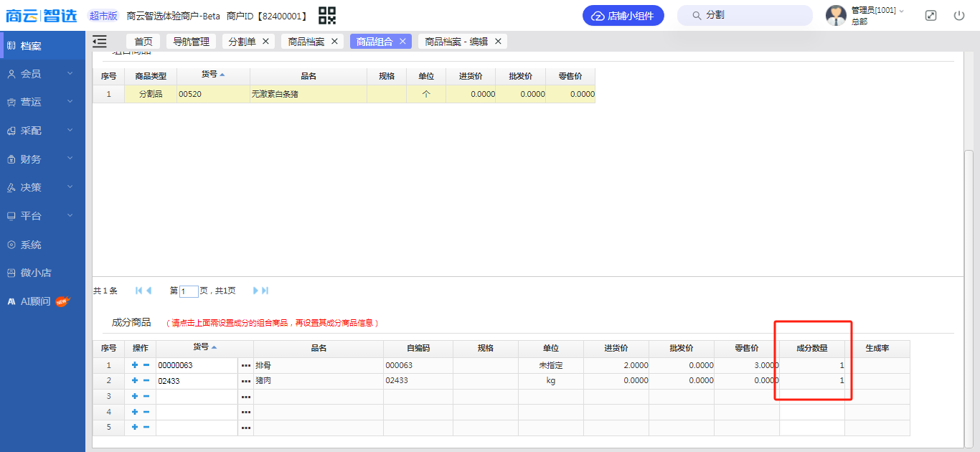The width and height of the screenshot is (980, 452).
Task: Click the 商云智选 logo
Action: click(42, 16)
